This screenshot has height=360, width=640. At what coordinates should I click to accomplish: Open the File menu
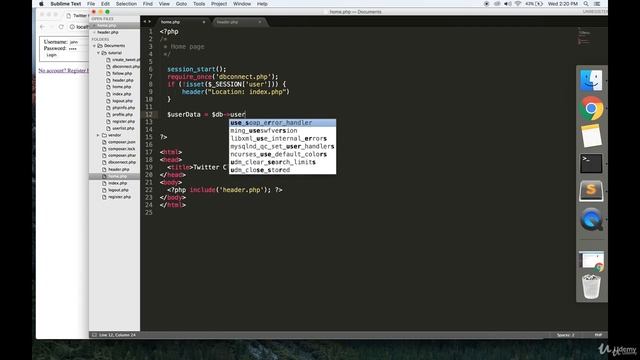pyautogui.click(x=91, y=4)
